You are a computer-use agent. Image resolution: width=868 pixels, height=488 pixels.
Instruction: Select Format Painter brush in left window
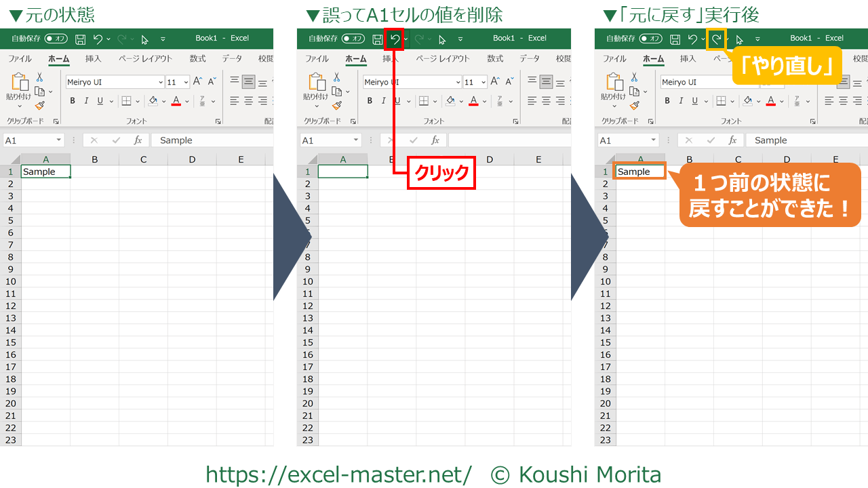(40, 105)
